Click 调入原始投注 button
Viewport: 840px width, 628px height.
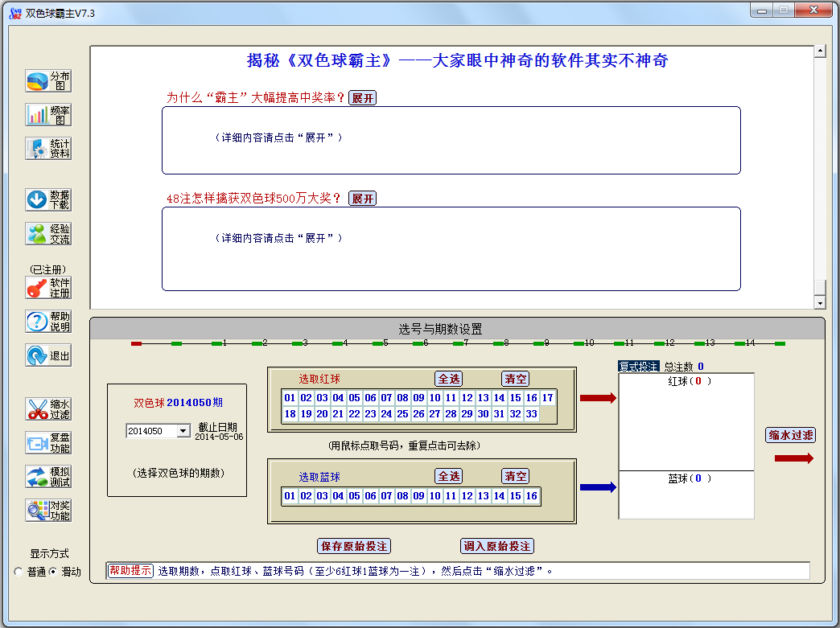click(497, 546)
